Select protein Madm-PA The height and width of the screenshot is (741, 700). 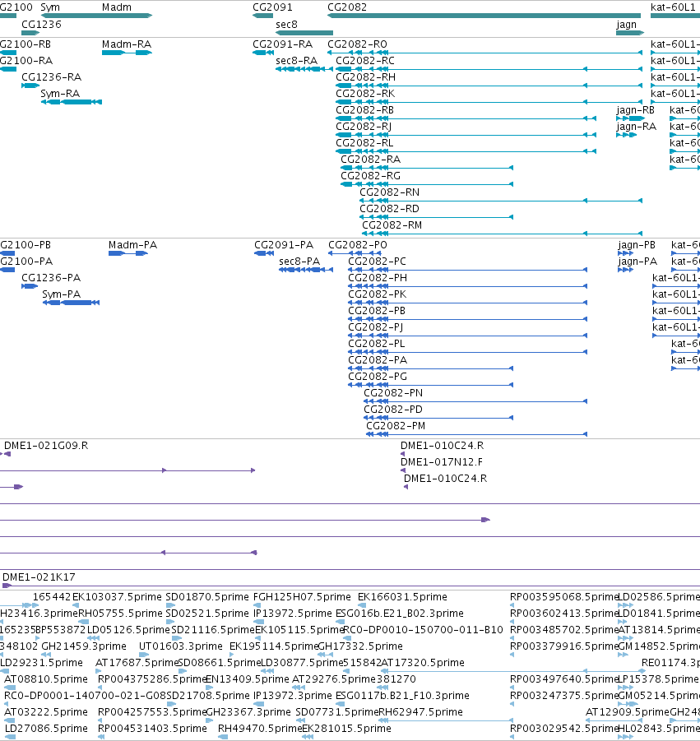(x=132, y=245)
